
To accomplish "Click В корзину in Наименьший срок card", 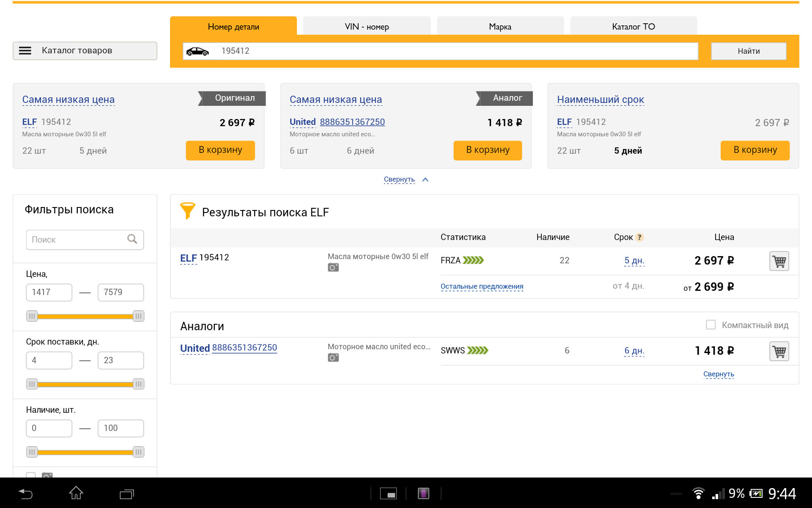I will 755,150.
